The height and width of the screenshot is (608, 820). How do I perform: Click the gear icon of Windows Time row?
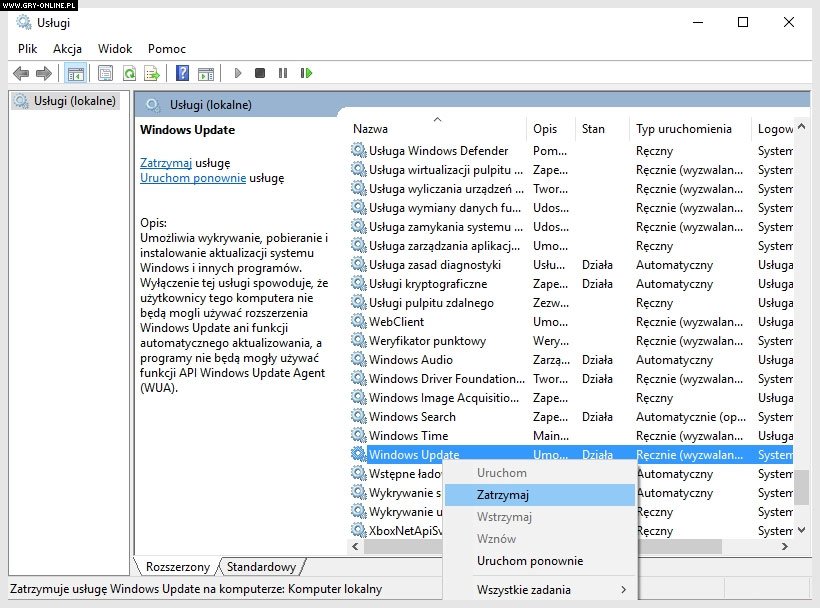pos(358,435)
